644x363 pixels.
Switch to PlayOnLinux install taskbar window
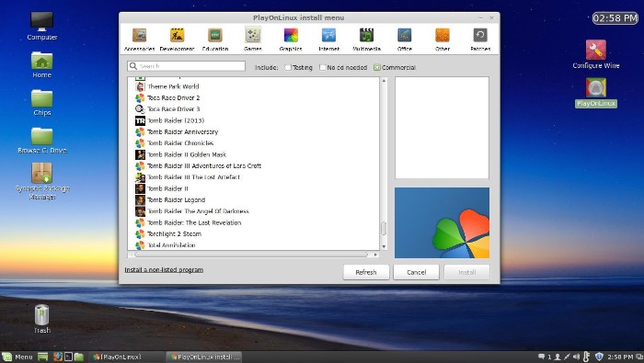click(x=204, y=357)
